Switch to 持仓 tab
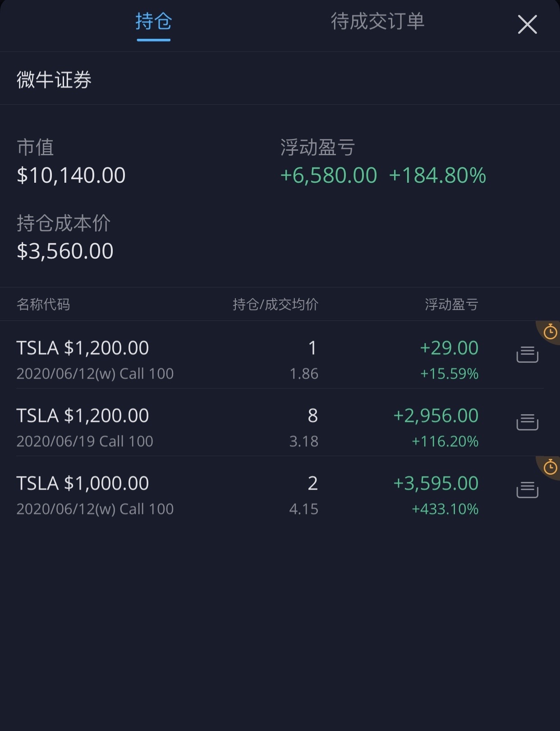Screen dimensions: 560x731 (154, 22)
